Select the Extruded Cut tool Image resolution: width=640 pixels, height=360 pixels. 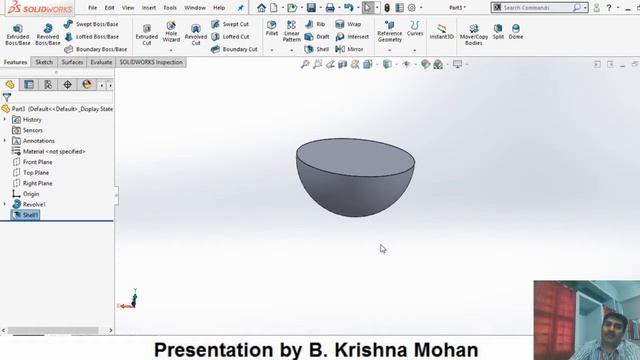pos(147,34)
